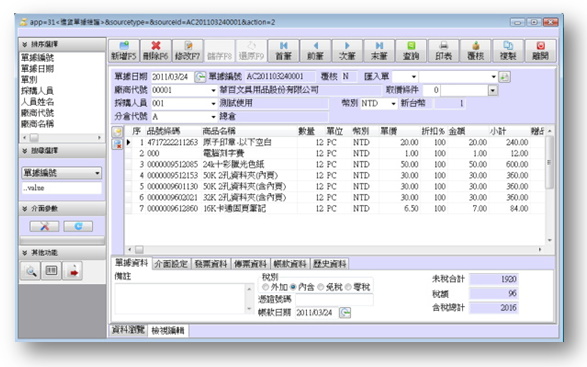
Task: Open calendar picker beside 單據日期
Action: pos(200,77)
